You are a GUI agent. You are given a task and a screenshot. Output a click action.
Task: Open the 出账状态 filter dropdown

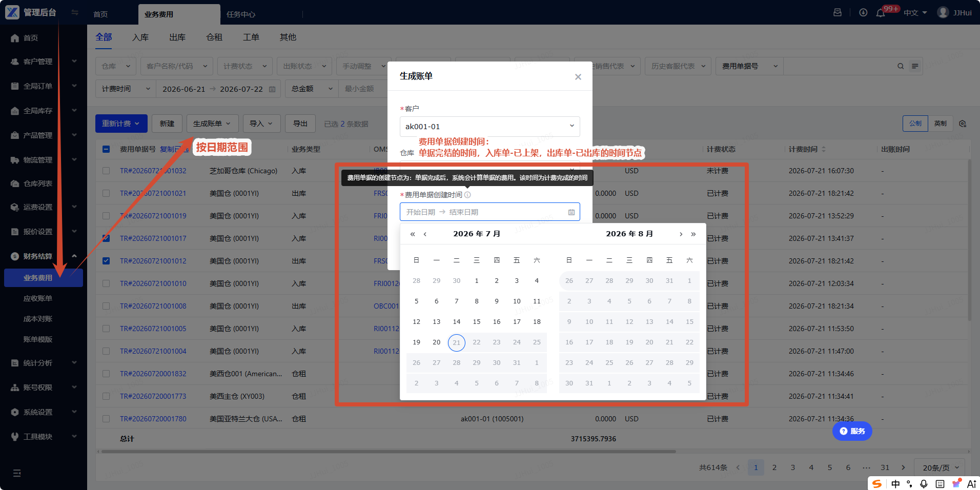[304, 66]
